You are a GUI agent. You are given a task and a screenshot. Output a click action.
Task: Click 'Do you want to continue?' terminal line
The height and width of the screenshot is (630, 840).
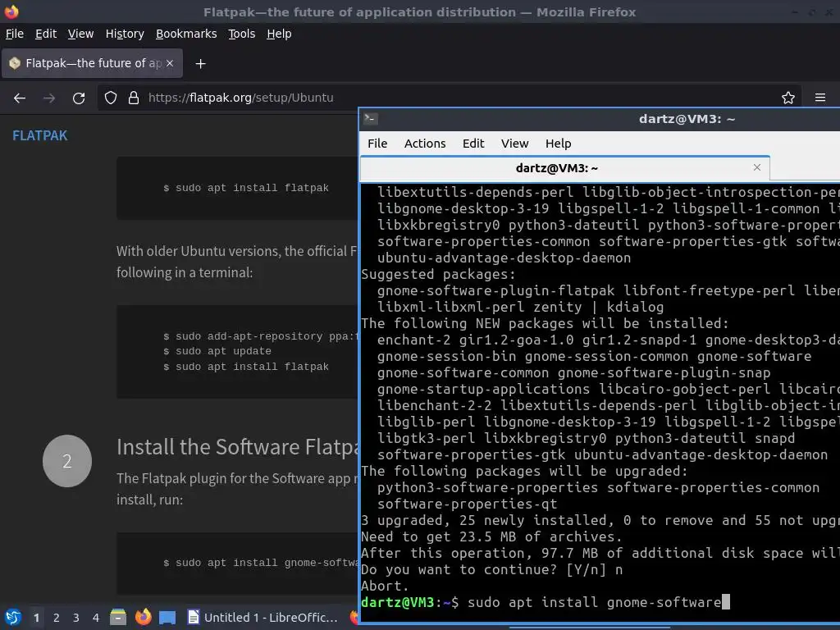pos(492,569)
